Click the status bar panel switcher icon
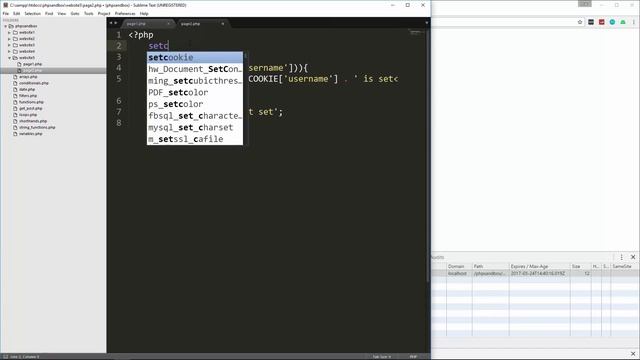 pyautogui.click(x=5, y=356)
